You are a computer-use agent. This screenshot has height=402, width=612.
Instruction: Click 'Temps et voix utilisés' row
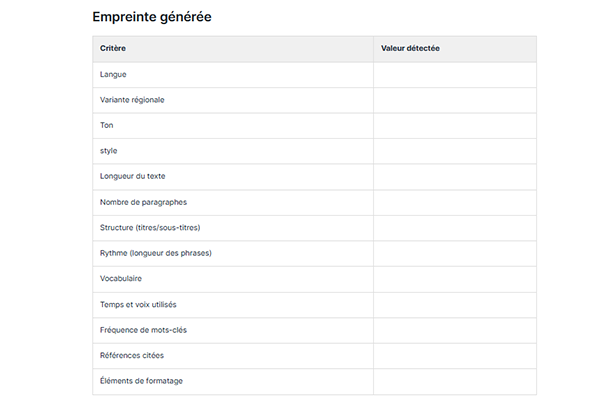point(315,304)
